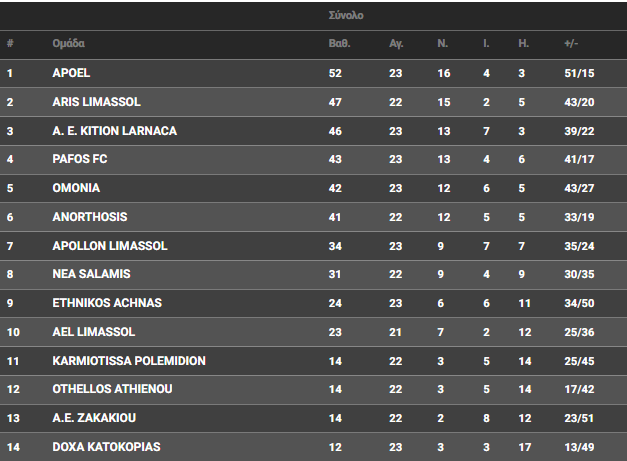This screenshot has width=627, height=461.
Task: Select the OMONIA team name
Action: [76, 188]
